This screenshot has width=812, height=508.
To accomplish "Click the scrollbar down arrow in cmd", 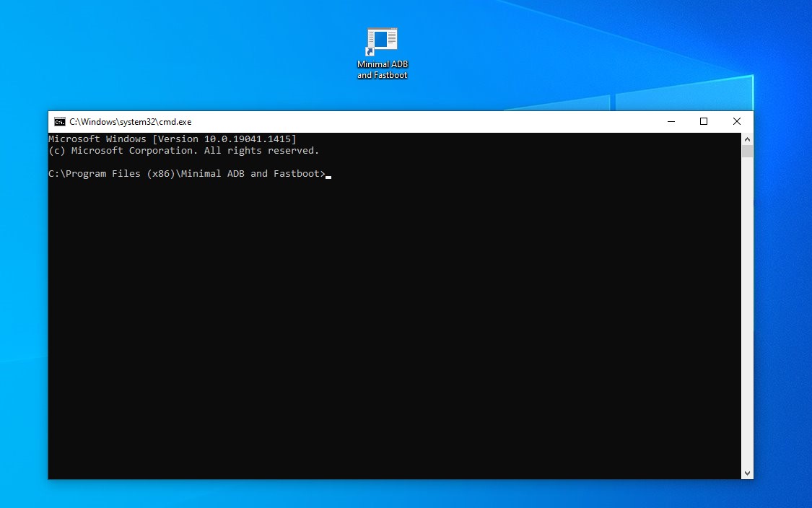I will coord(747,473).
